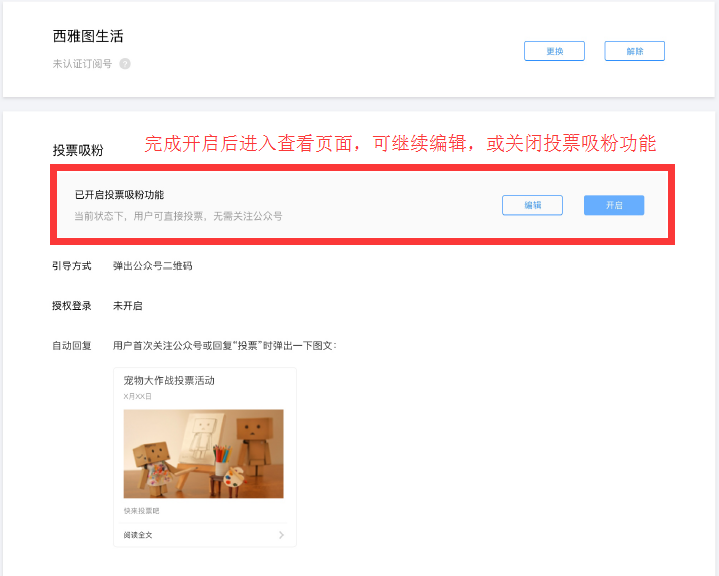This screenshot has width=719, height=576.
Task: Click the 更换 button
Action: [x=554, y=51]
